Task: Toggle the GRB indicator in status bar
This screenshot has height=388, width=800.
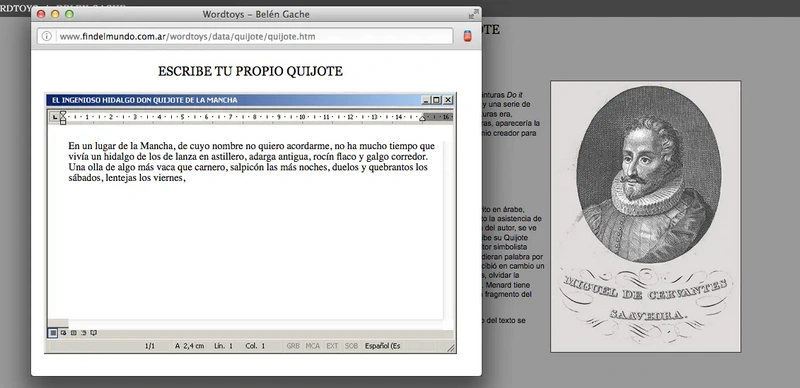Action: tap(293, 346)
